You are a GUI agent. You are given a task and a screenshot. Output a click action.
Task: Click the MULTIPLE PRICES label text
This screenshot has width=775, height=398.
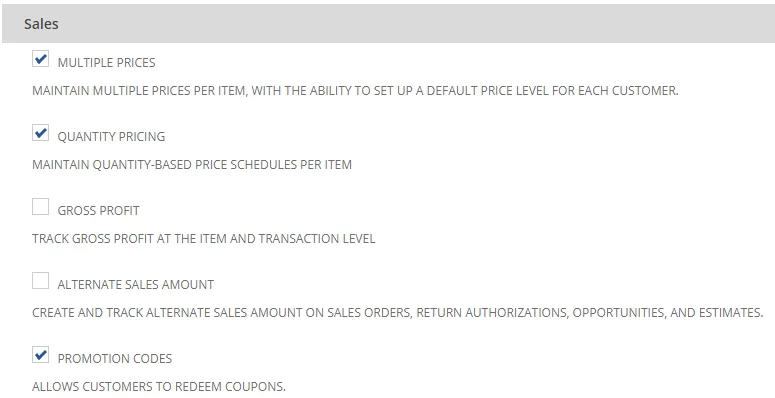tap(106, 63)
